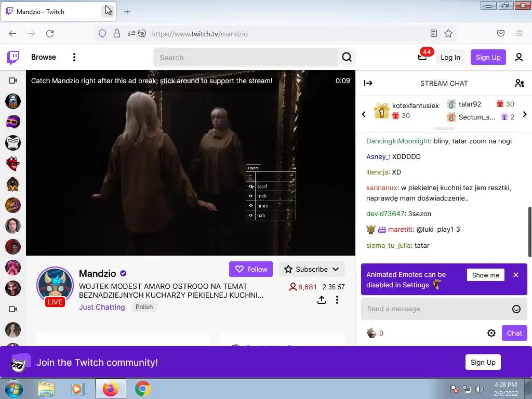Open the notifications inbox with the 44 badge
The height and width of the screenshot is (399, 532).
(422, 57)
